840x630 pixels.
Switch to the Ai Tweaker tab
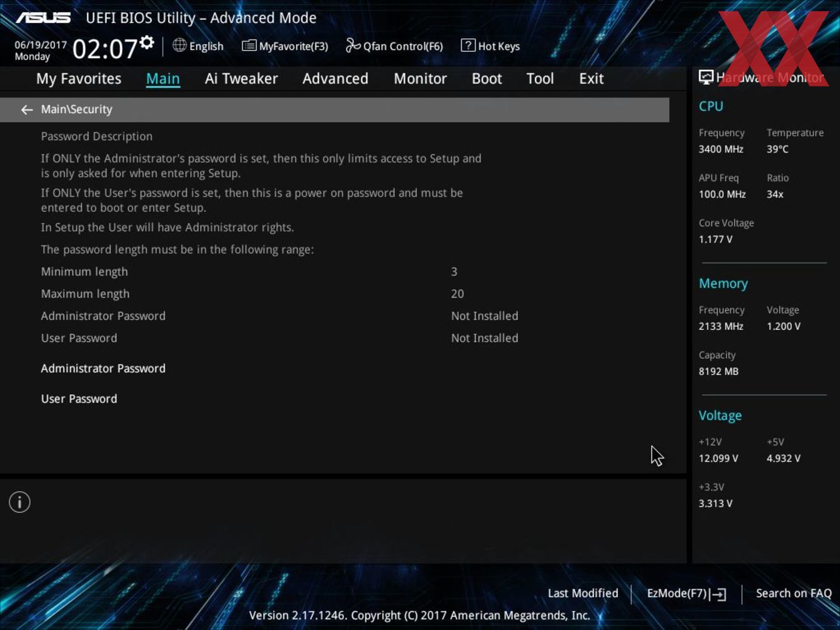pyautogui.click(x=241, y=78)
